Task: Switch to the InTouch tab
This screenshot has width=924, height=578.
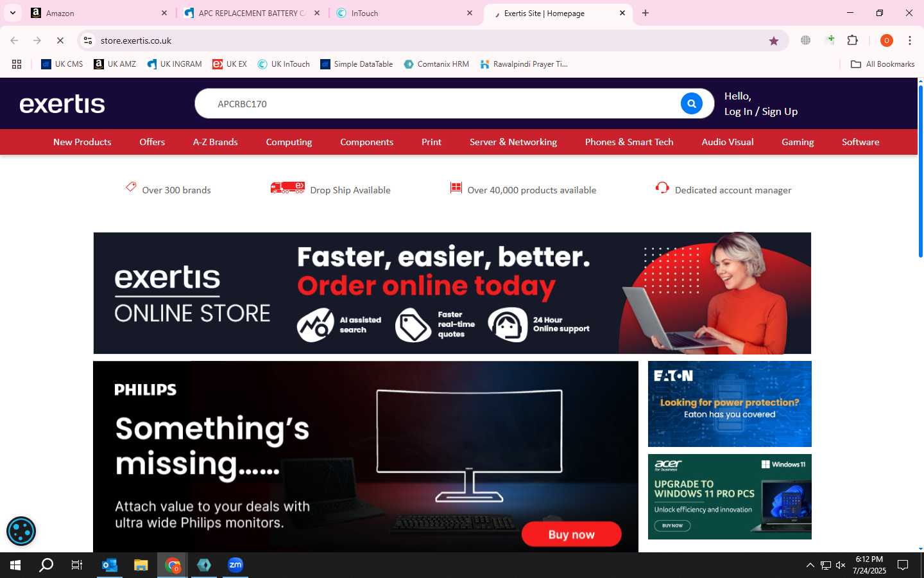Action: point(404,13)
